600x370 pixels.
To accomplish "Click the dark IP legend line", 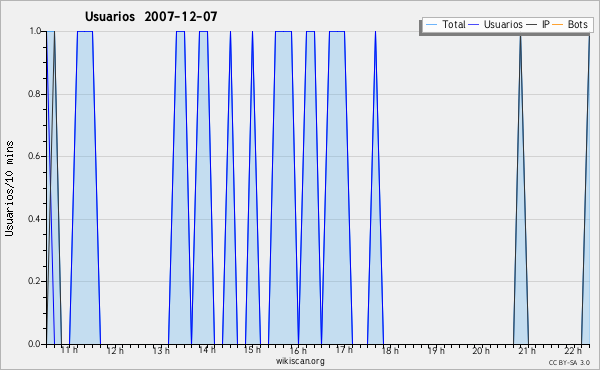I will 532,25.
